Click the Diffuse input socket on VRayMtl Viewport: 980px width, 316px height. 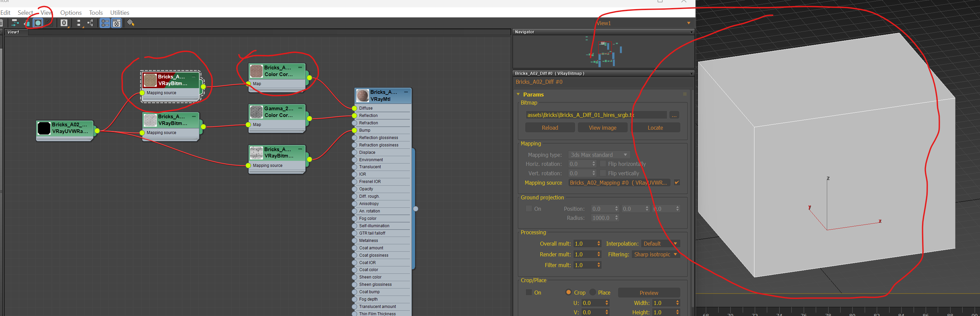[x=354, y=108]
